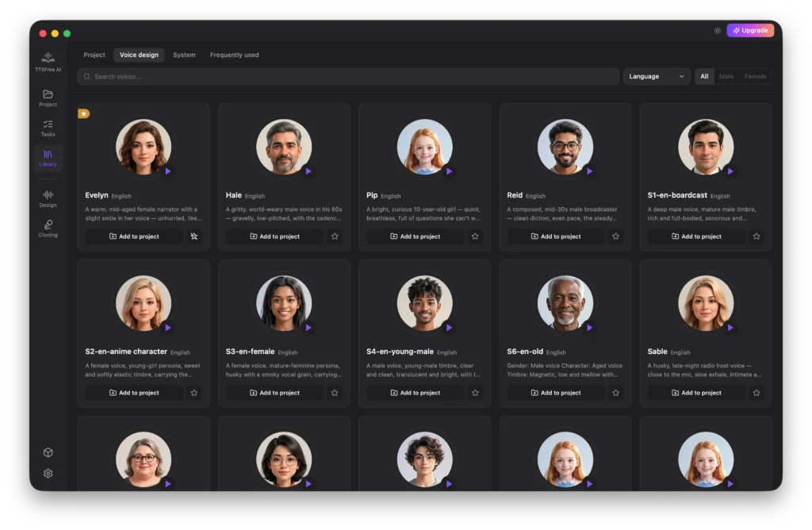Add Sable to project
812x530 pixels.
point(696,393)
